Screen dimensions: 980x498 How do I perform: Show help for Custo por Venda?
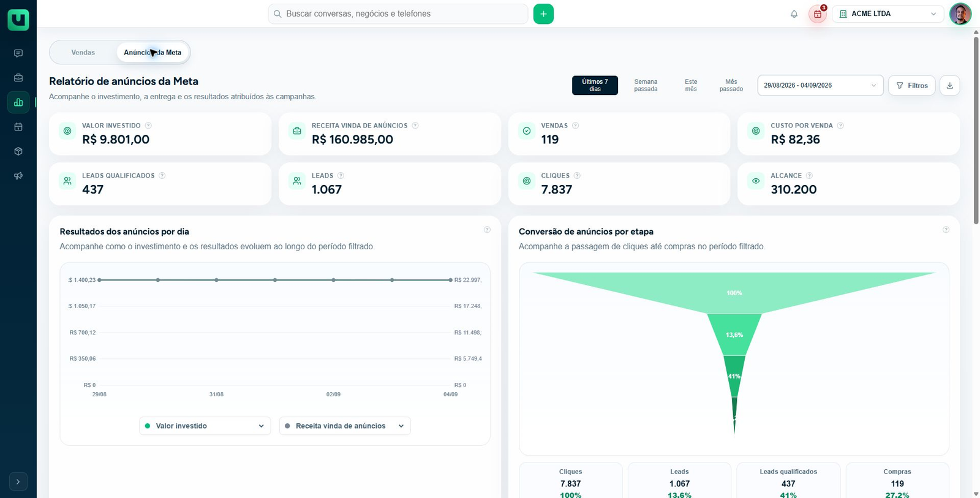coord(840,126)
